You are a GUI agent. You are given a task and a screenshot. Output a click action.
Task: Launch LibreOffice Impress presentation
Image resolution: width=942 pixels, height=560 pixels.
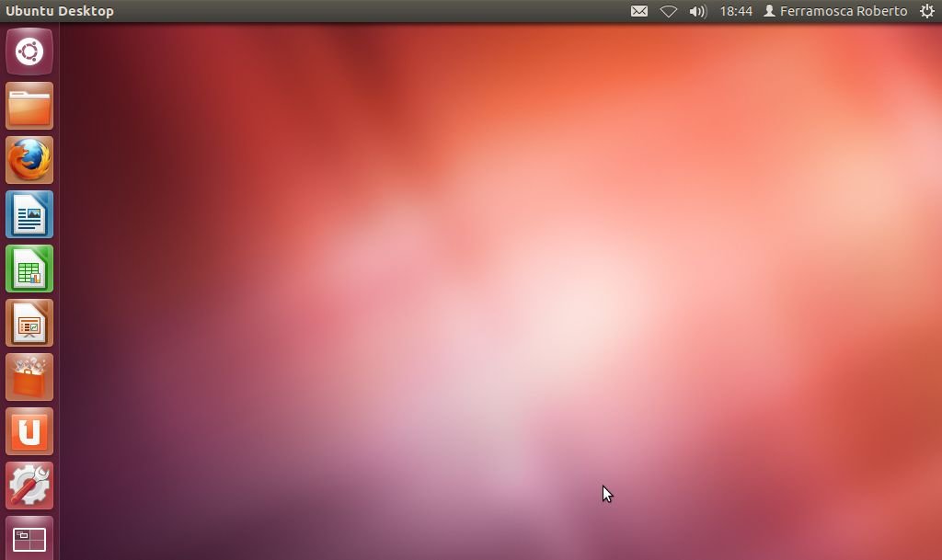point(29,323)
